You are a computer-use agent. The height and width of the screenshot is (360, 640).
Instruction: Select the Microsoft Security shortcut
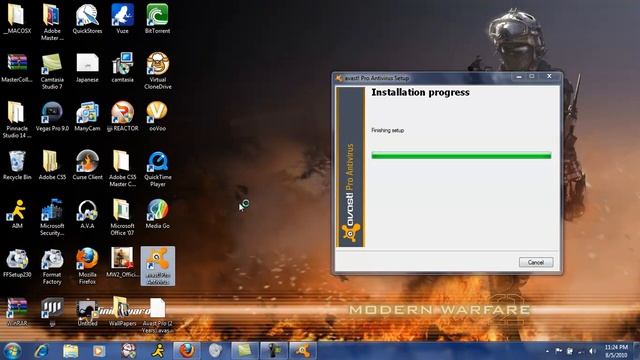52,217
